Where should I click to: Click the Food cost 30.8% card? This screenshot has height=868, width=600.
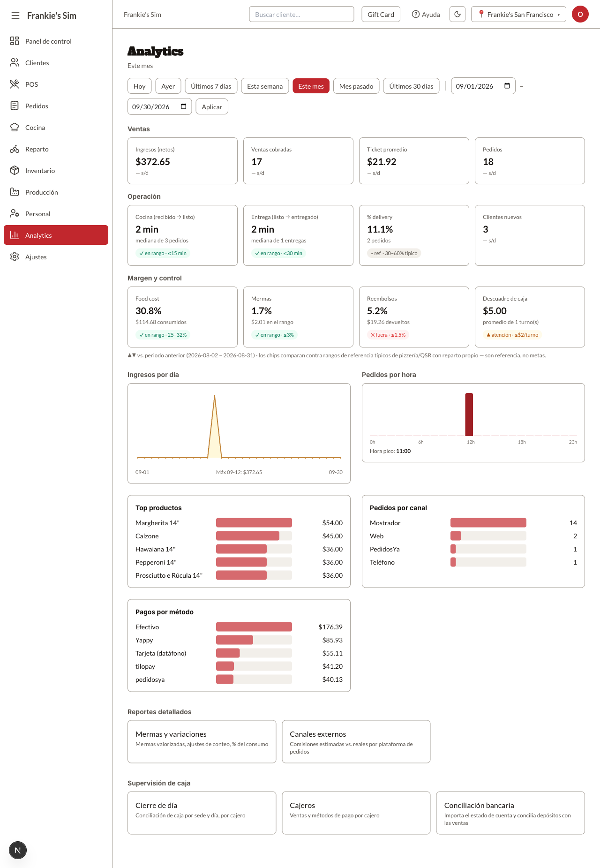pos(182,317)
